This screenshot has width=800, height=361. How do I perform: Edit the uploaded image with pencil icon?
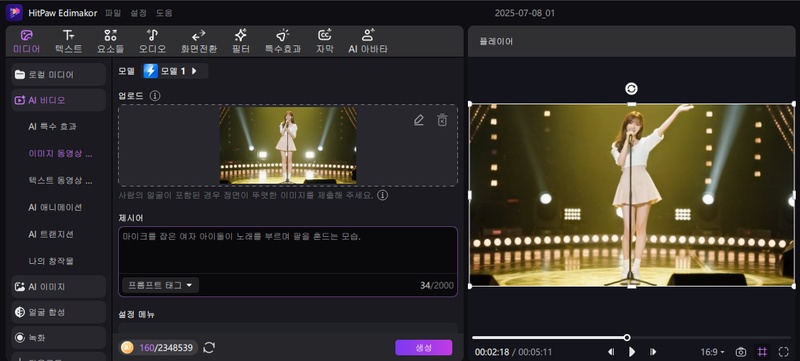click(418, 120)
